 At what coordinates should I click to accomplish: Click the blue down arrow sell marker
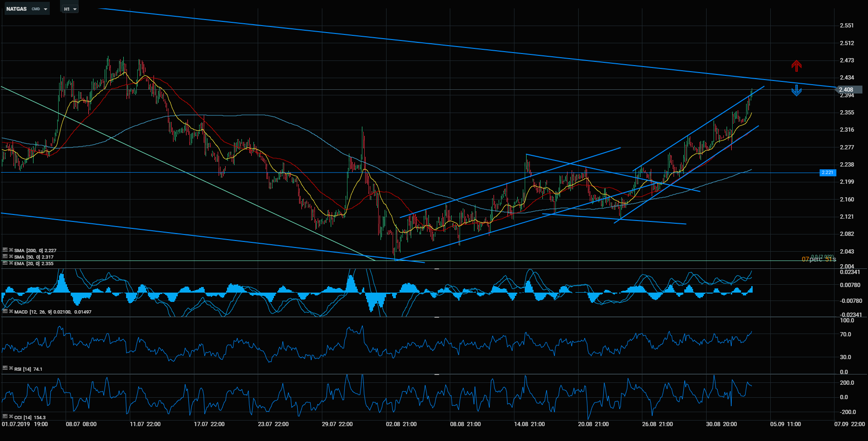click(x=796, y=90)
